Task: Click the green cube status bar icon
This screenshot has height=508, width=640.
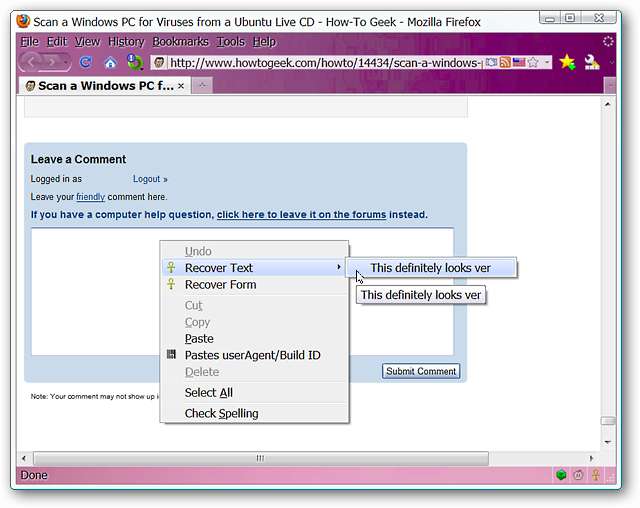Action: [561, 475]
